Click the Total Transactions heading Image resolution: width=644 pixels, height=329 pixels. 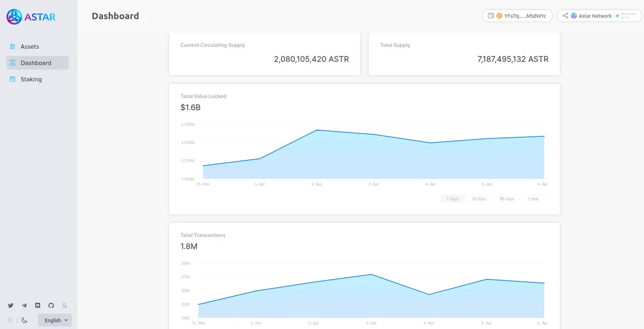[x=203, y=235]
